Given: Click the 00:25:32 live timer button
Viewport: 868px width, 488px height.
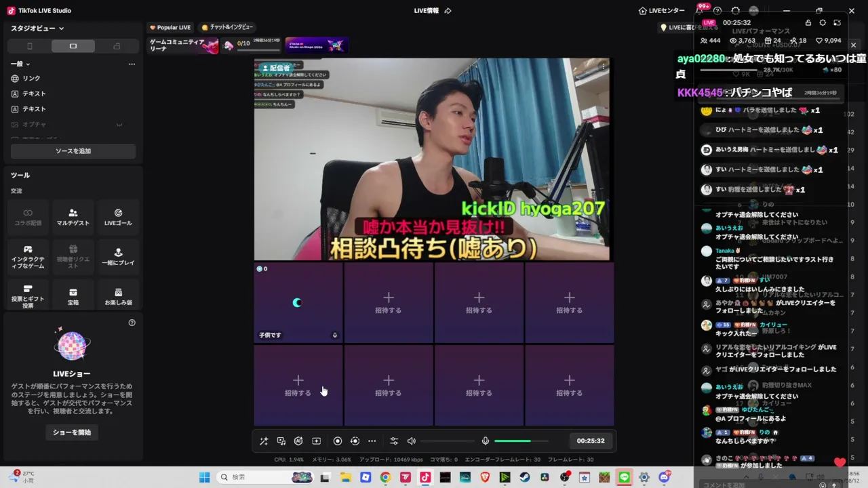Looking at the screenshot, I should [591, 441].
